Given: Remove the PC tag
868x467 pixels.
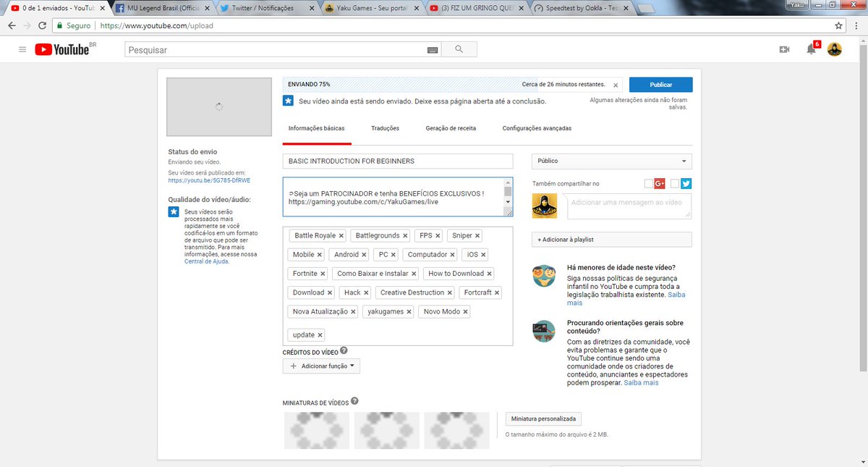Looking at the screenshot, I should click(x=393, y=255).
